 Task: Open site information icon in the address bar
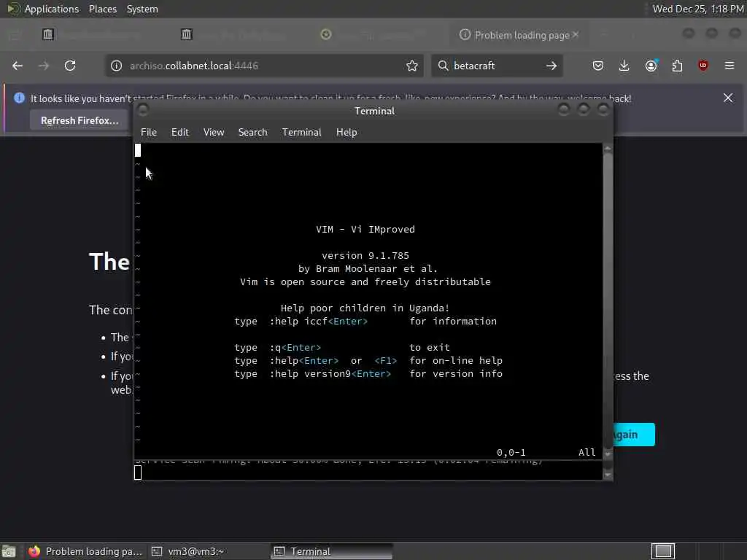pos(116,66)
